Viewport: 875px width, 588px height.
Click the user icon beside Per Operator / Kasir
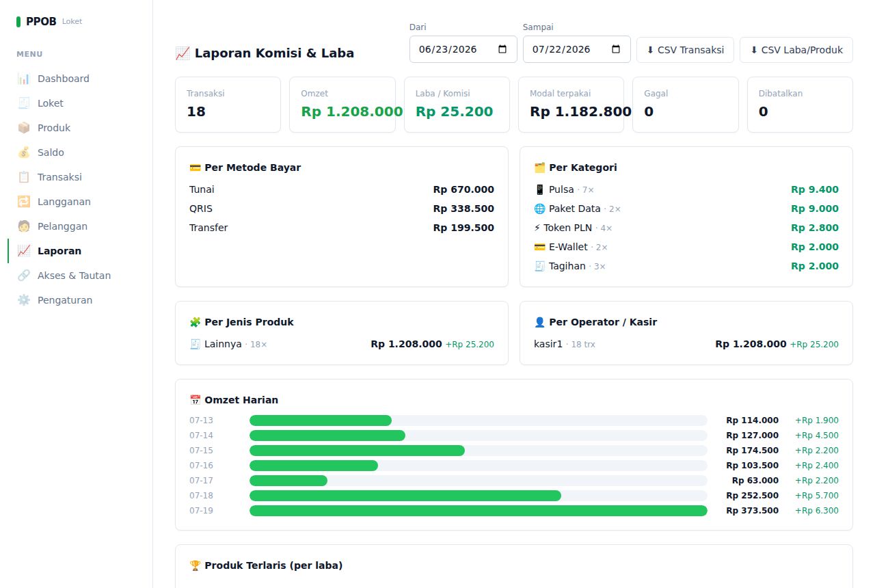pos(539,322)
